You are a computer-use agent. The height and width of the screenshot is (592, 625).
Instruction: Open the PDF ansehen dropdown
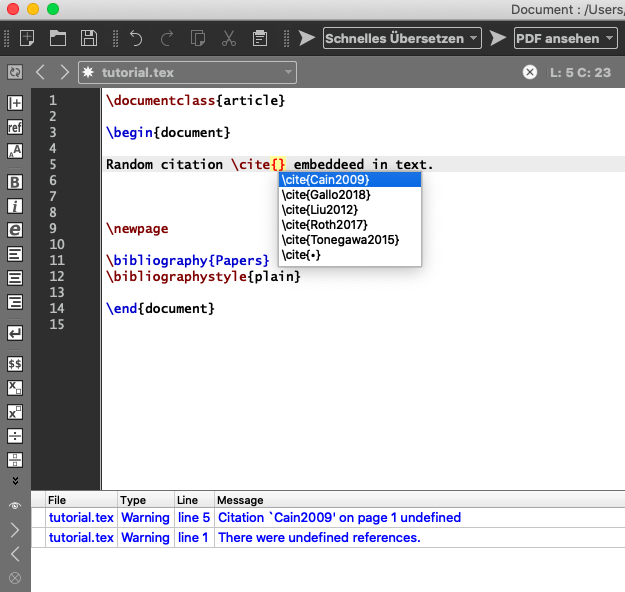566,38
